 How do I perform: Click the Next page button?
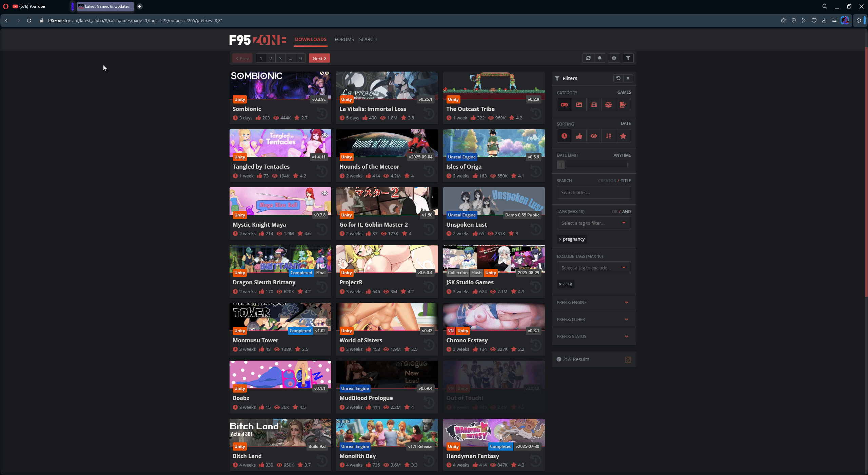[x=319, y=58]
